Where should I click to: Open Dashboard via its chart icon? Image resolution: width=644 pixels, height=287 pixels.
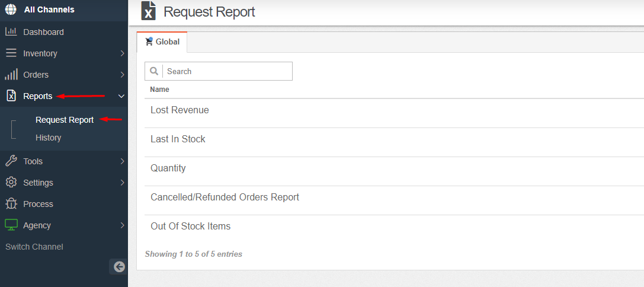tap(11, 31)
